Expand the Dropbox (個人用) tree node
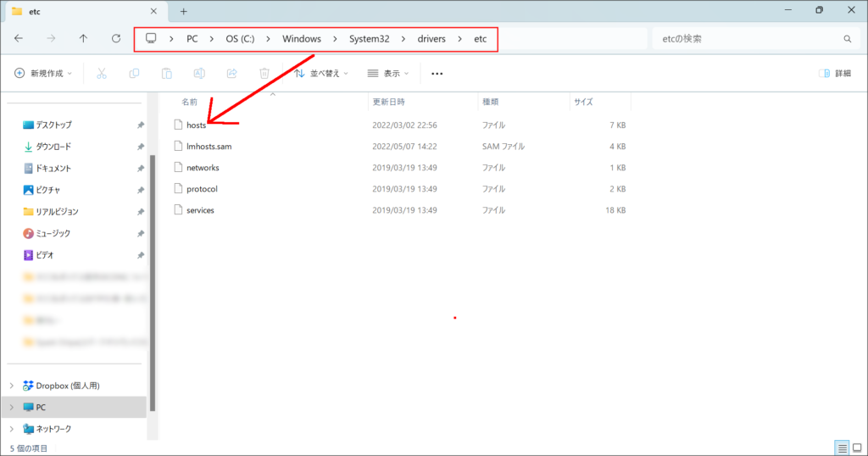This screenshot has width=868, height=456. (x=11, y=385)
